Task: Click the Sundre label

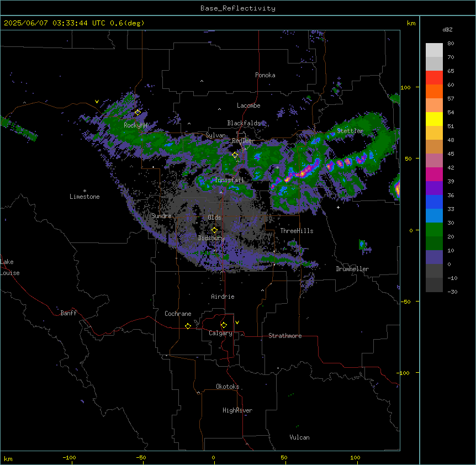Action: point(161,216)
